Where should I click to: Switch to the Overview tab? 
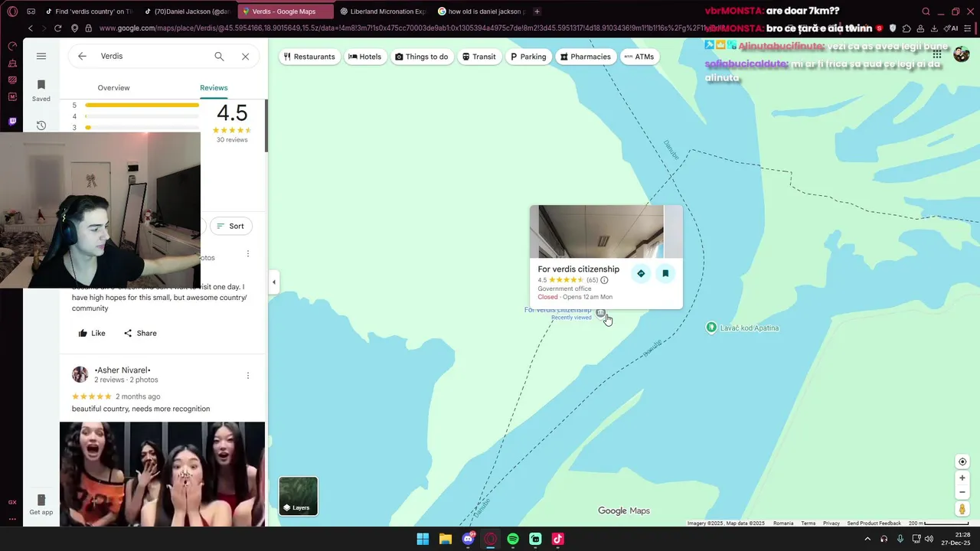(x=113, y=88)
